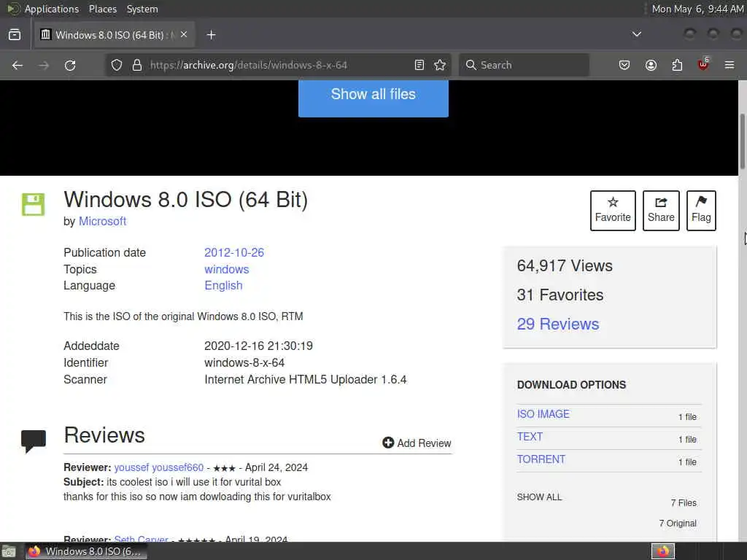Click the 64,917 Views text
Screen dimensions: 747x560
click(565, 265)
